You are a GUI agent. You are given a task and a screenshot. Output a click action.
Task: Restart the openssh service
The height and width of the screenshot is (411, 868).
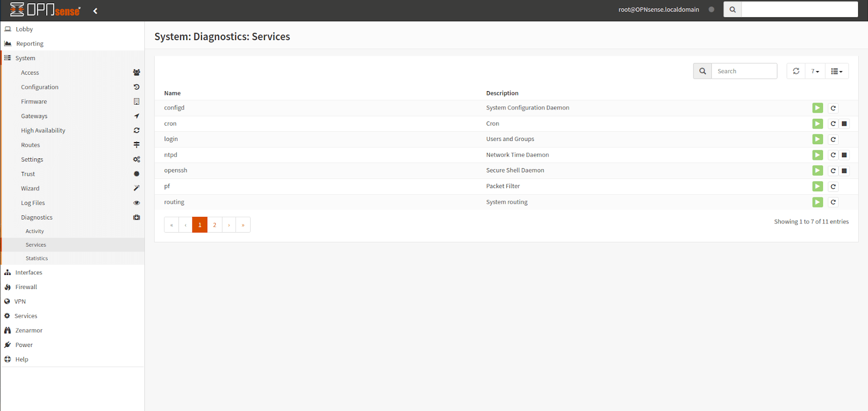[x=833, y=171]
